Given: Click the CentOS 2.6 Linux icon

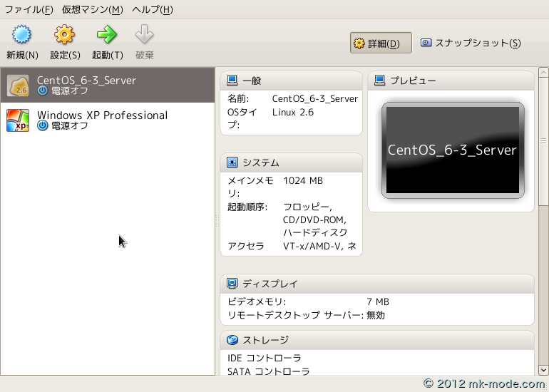Looking at the screenshot, I should click(18, 86).
